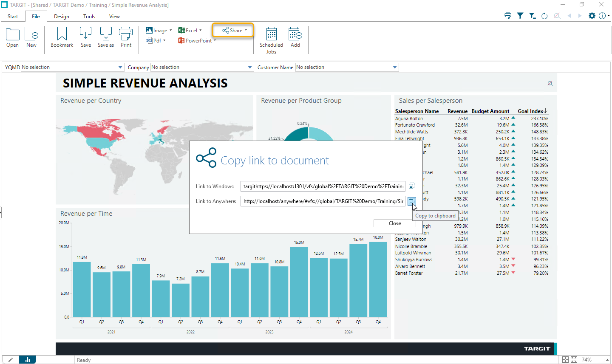This screenshot has width=612, height=364.
Task: Click the Luitpold Whyman row
Action: tap(472, 253)
